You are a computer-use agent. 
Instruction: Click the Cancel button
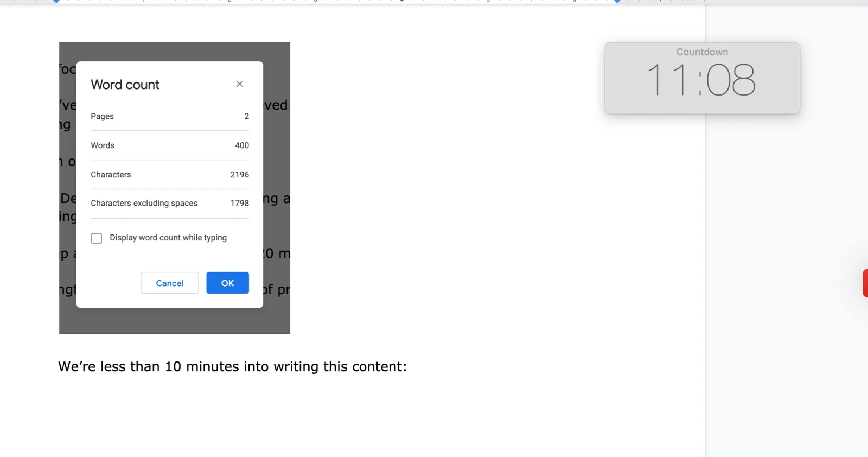click(x=170, y=283)
